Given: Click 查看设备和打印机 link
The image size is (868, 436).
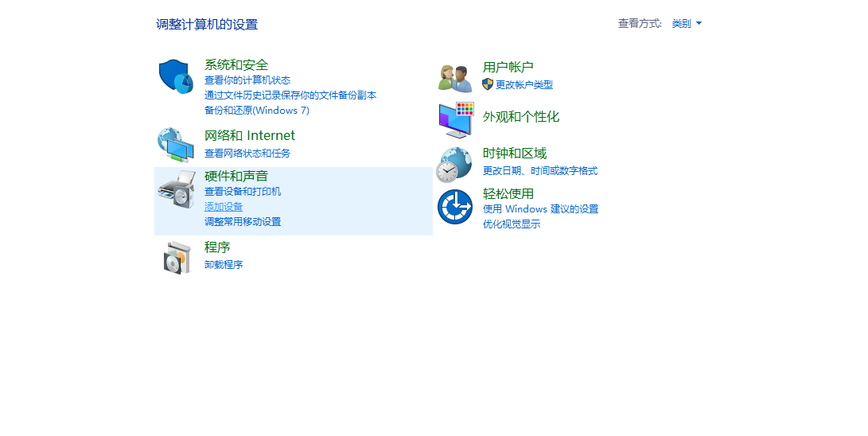Looking at the screenshot, I should (x=243, y=192).
